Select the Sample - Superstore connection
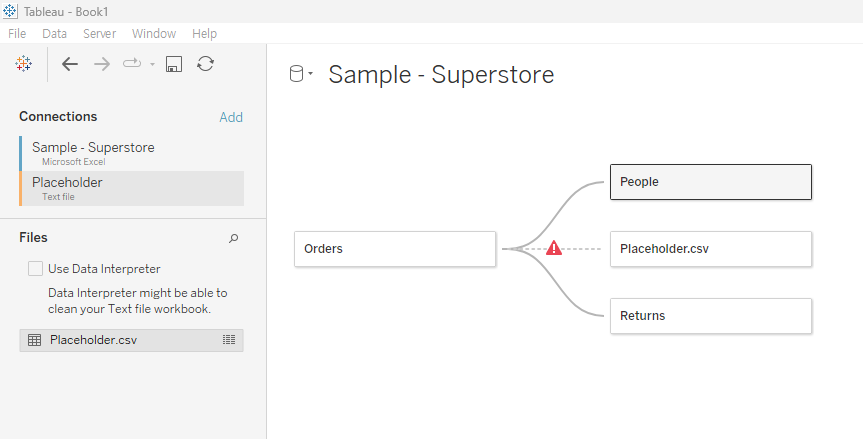Image resolution: width=863 pixels, height=439 pixels. pyautogui.click(x=93, y=148)
